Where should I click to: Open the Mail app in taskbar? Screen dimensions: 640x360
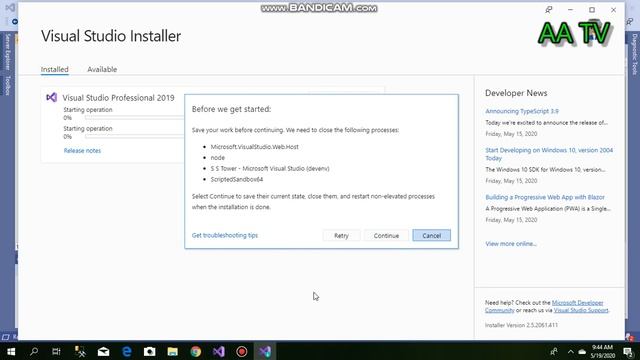(x=103, y=351)
